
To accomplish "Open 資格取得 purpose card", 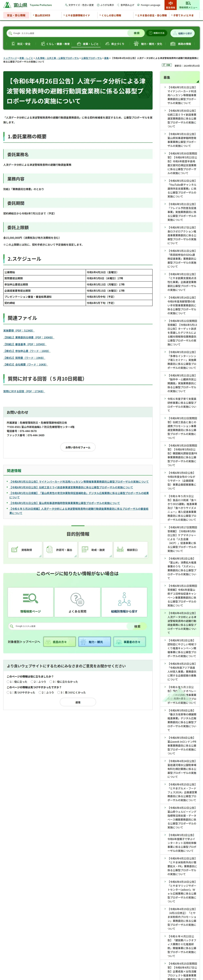I will [25, 550].
